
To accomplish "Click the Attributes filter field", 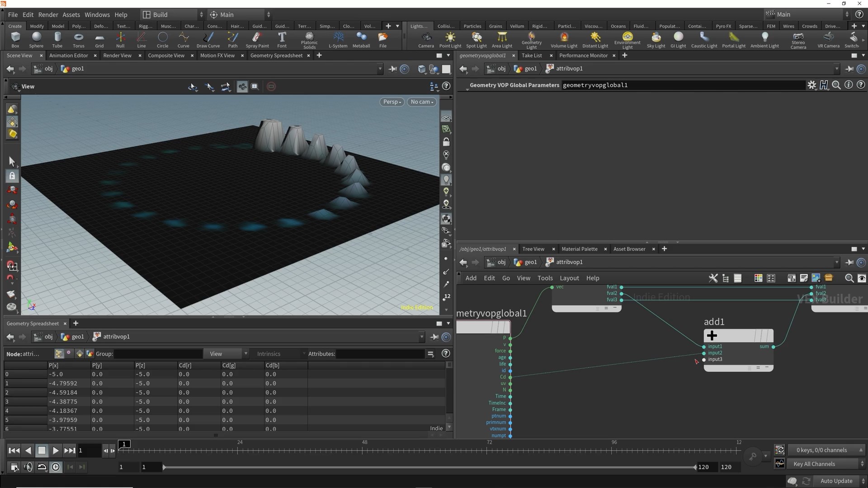I will point(380,354).
